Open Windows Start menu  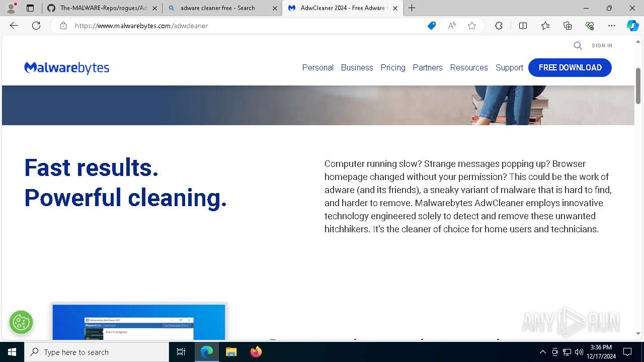click(12, 352)
